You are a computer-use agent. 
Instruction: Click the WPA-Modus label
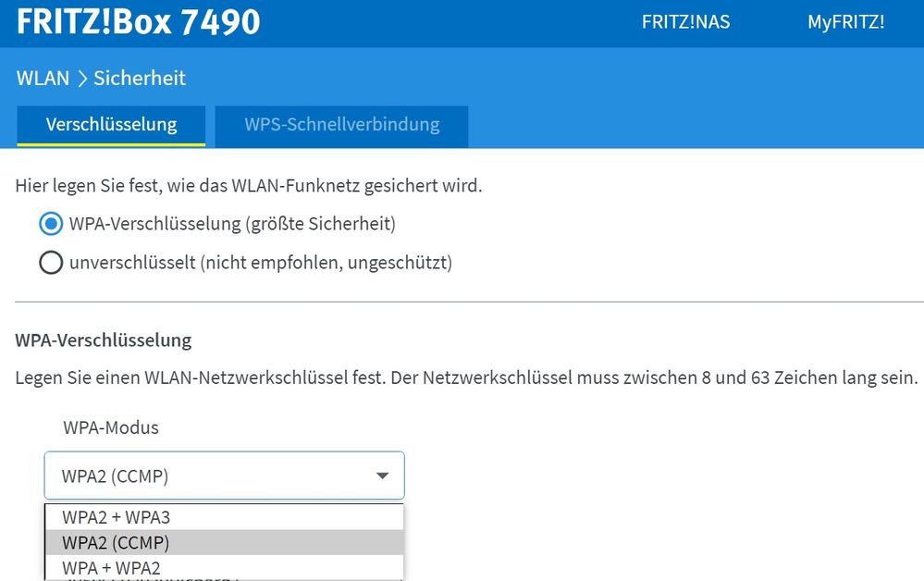111,427
